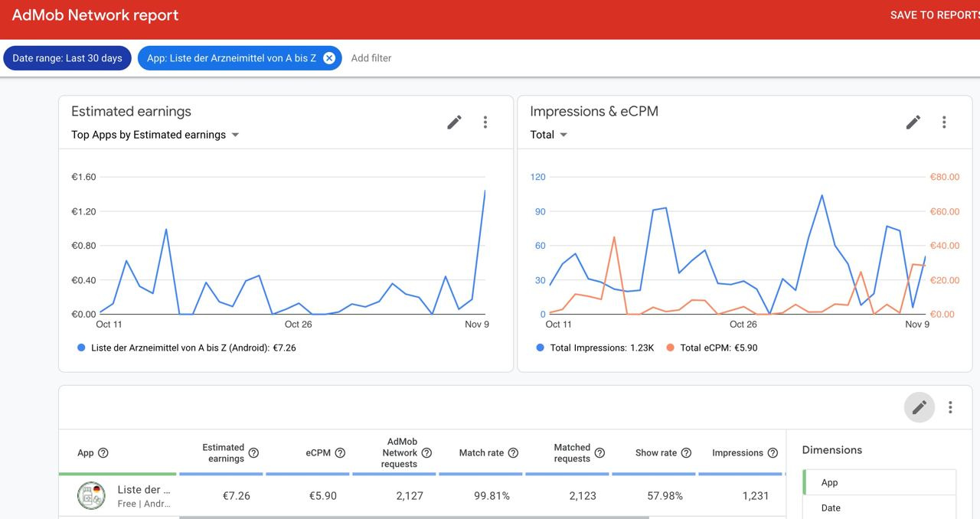Click the app name 'Liste der ...' in table row
This screenshot has height=519, width=980.
(144, 490)
